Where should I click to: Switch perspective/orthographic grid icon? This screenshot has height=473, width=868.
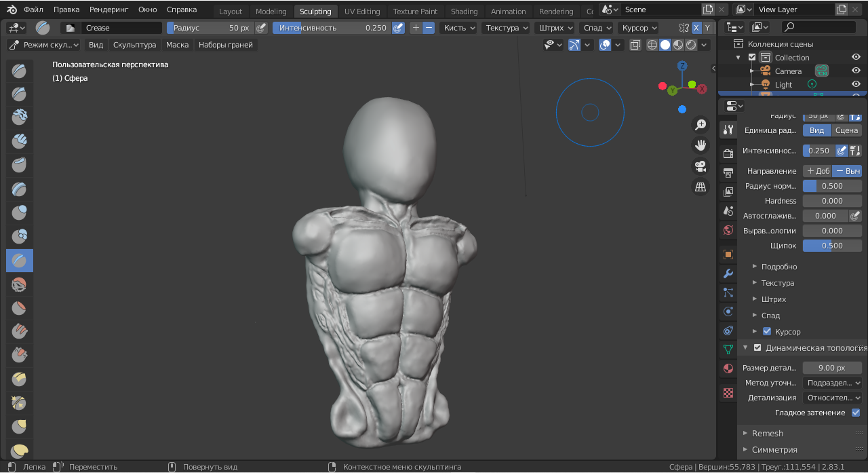[701, 187]
